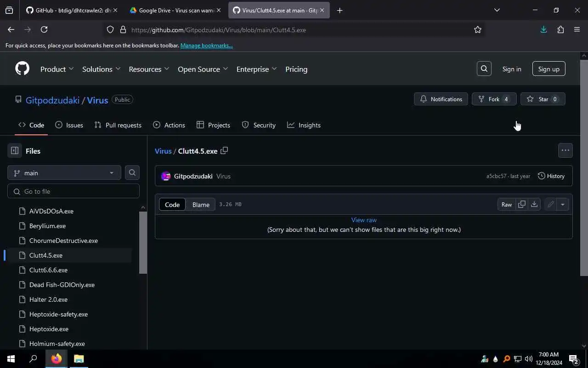The image size is (588, 368).
Task: Reload the current page
Action: (44, 29)
